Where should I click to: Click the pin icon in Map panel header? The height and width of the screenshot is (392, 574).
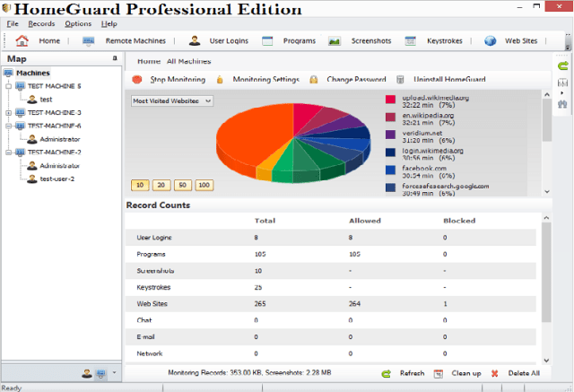tap(115, 58)
